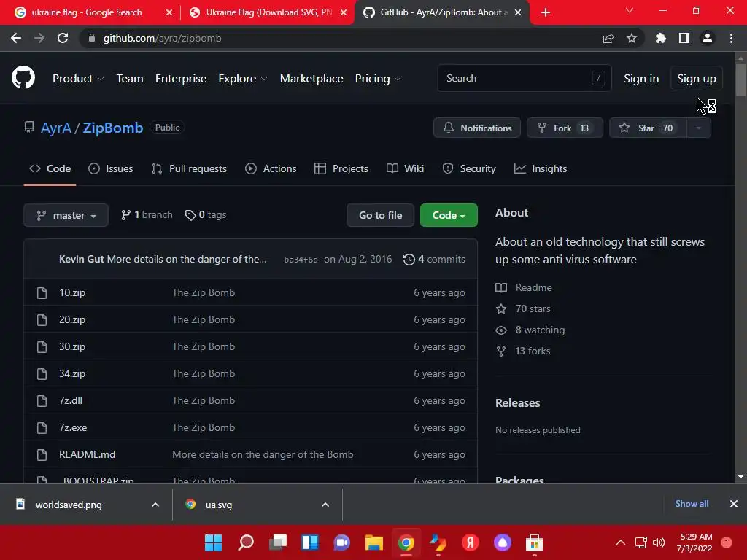The width and height of the screenshot is (747, 560).
Task: Open Microsoft Store from taskbar
Action: 534,542
